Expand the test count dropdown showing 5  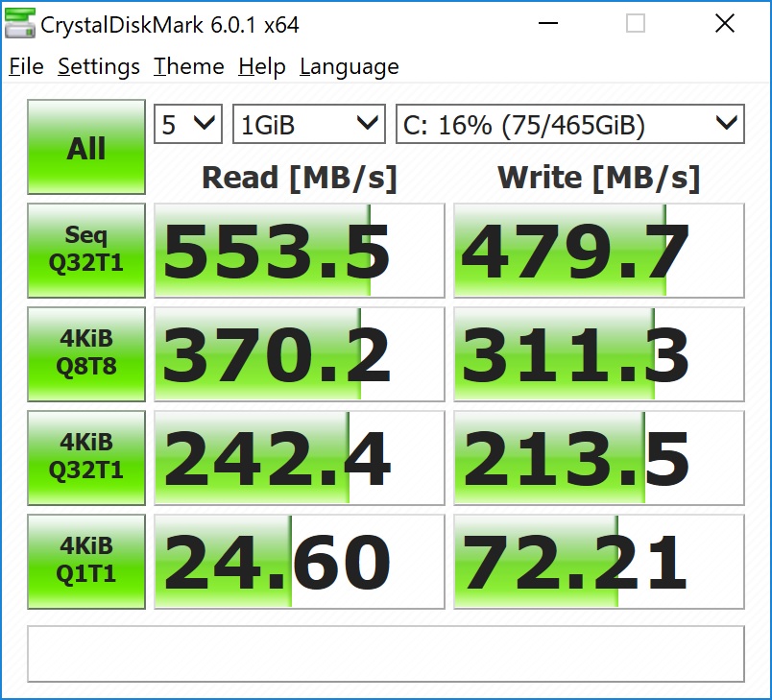pyautogui.click(x=188, y=124)
